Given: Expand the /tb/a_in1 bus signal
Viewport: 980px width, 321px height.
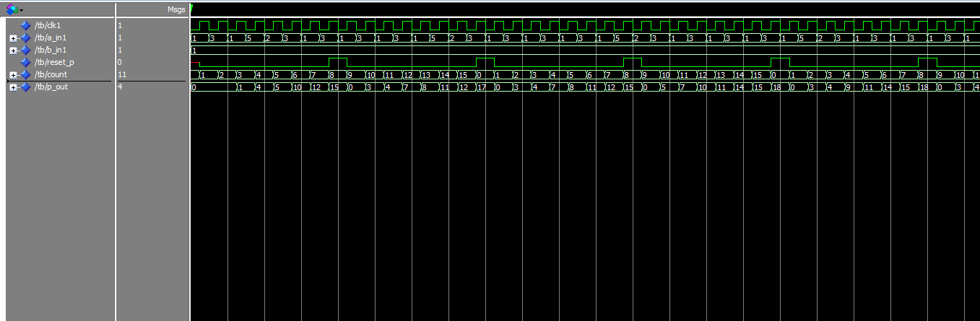Looking at the screenshot, I should [13, 38].
